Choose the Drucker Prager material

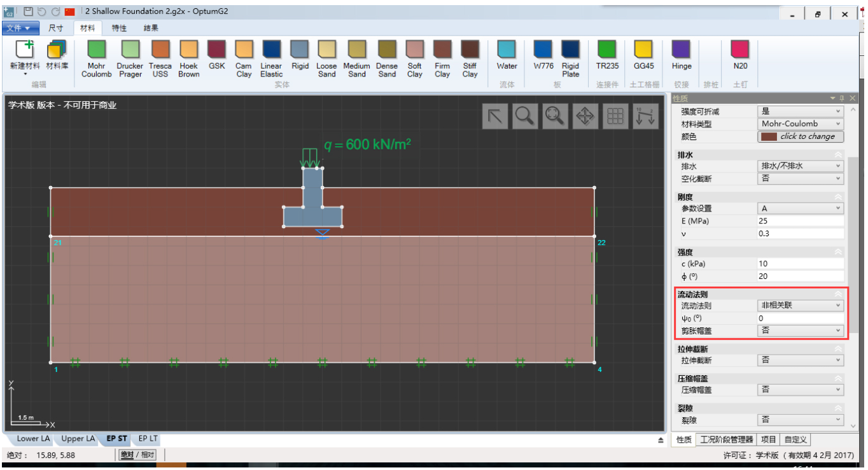pyautogui.click(x=130, y=50)
